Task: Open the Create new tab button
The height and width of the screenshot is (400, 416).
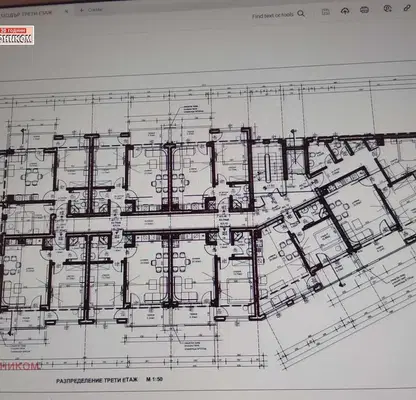Action: (92, 10)
